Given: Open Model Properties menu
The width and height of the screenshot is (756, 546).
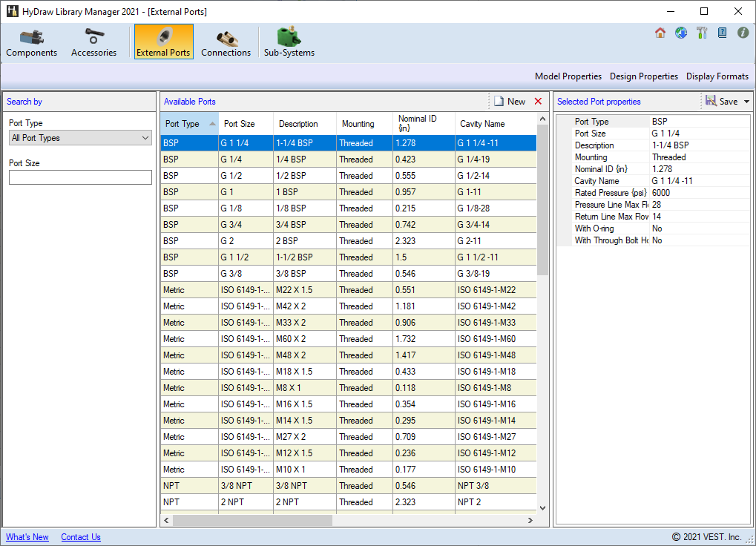Looking at the screenshot, I should click(x=568, y=76).
